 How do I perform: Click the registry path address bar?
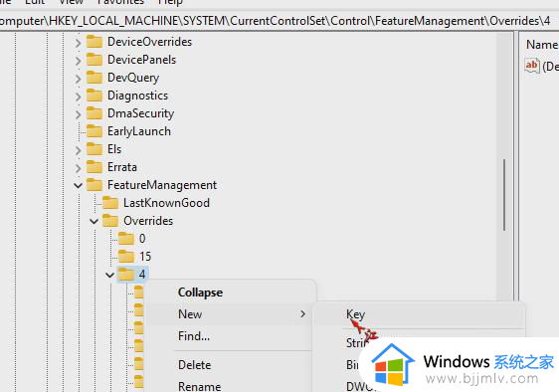pyautogui.click(x=279, y=21)
